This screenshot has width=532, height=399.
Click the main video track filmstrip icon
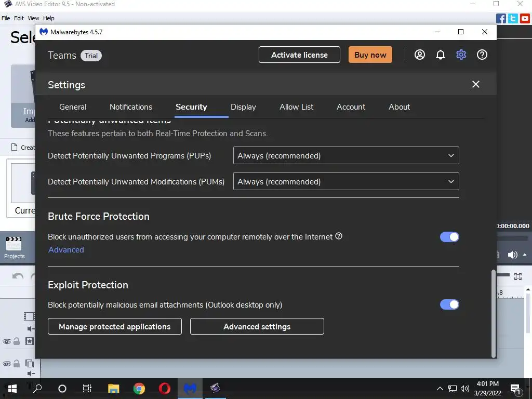[29, 316]
